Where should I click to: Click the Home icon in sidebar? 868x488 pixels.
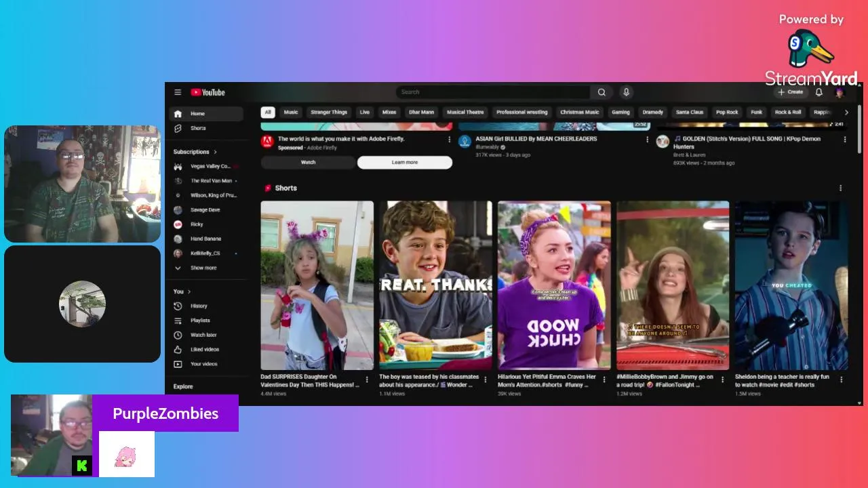tap(178, 114)
